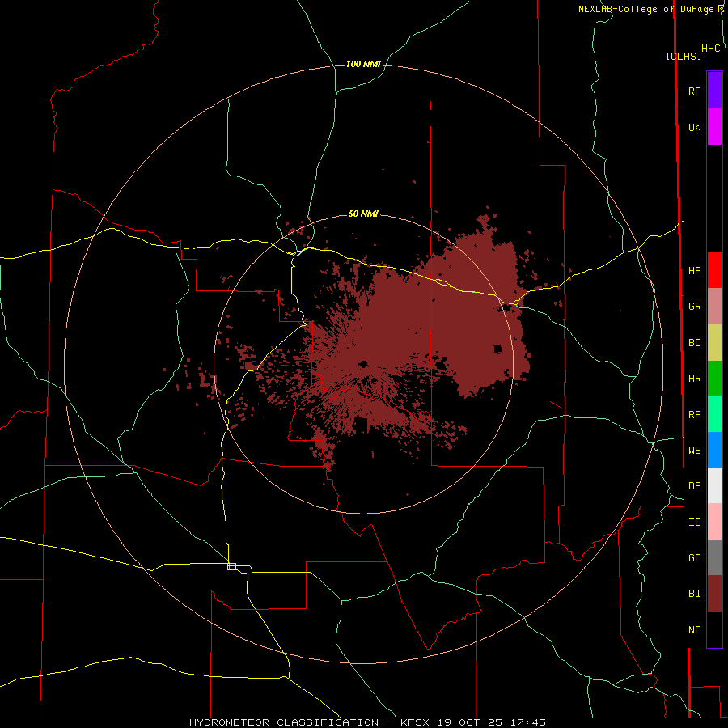This screenshot has height=728, width=728.
Task: Click the 'DS' legend label
Action: point(694,485)
